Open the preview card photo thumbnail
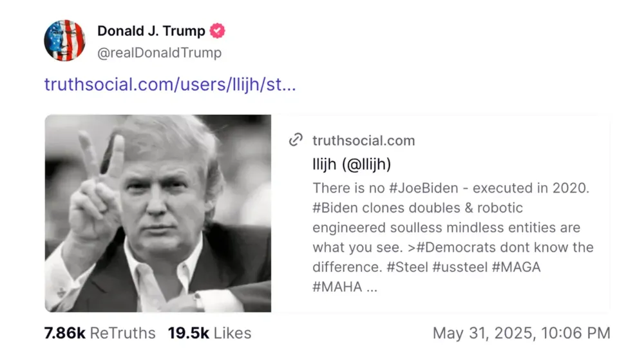644x364 pixels. click(x=158, y=213)
